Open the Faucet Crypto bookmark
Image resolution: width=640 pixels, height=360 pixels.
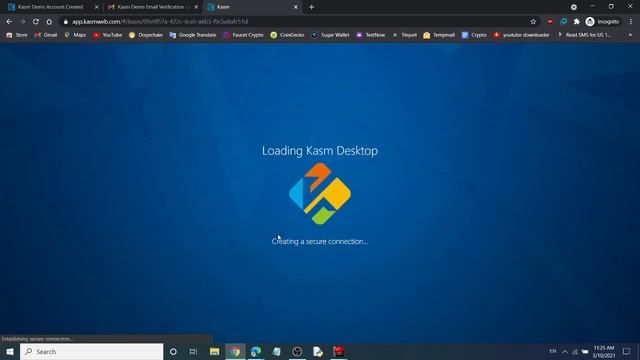coord(243,35)
